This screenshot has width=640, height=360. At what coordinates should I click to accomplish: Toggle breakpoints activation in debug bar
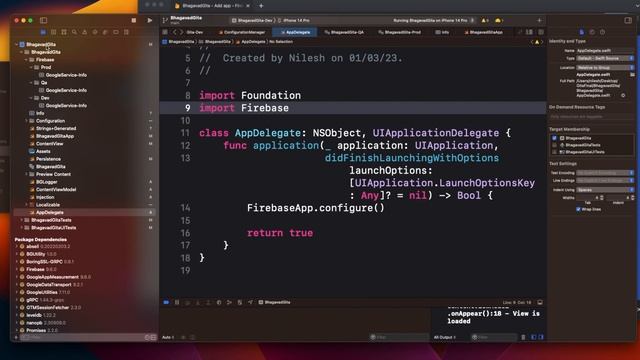coord(166,302)
